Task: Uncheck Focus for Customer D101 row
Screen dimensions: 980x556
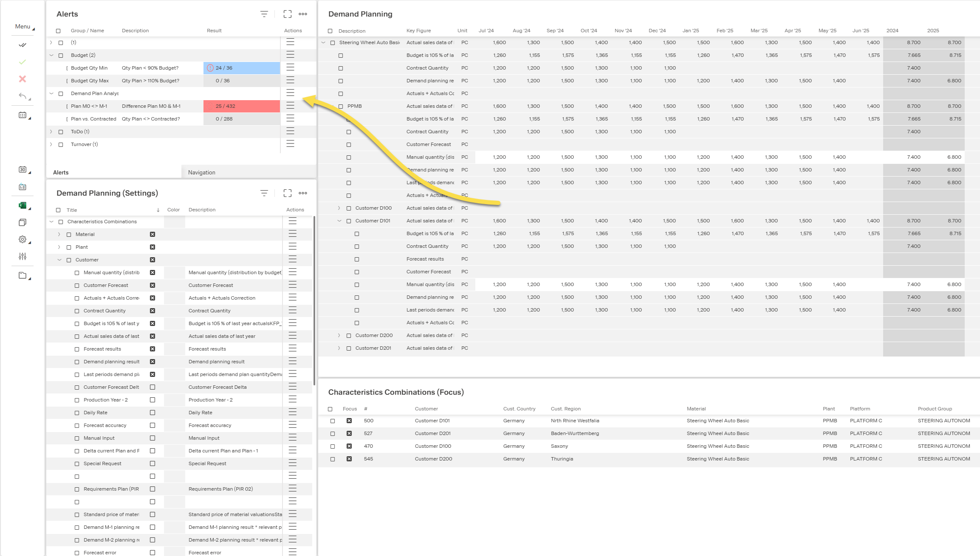Action: tap(349, 421)
